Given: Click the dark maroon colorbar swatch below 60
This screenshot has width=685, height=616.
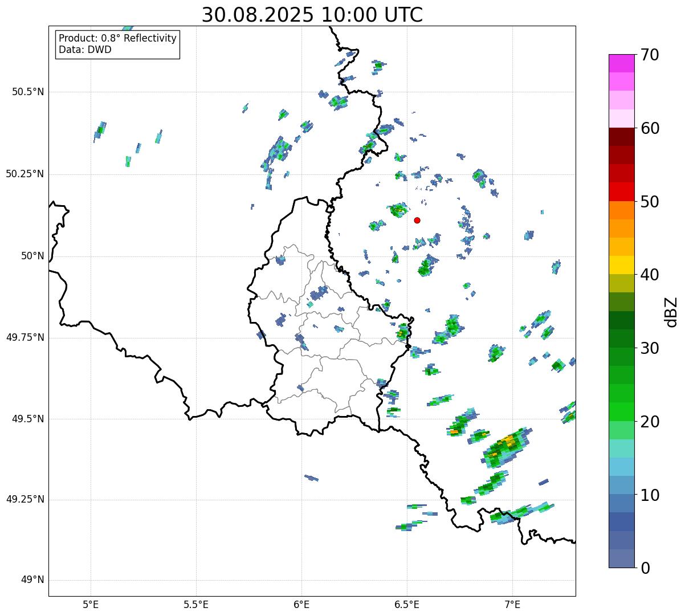Looking at the screenshot, I should [622, 137].
